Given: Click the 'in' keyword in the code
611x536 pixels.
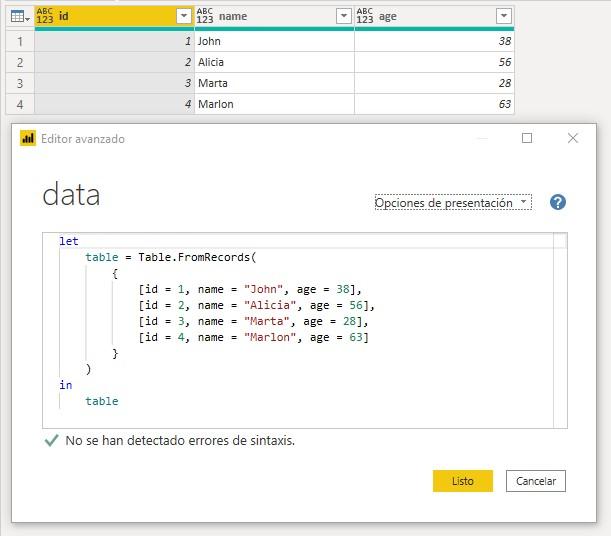Looking at the screenshot, I should [x=66, y=385].
